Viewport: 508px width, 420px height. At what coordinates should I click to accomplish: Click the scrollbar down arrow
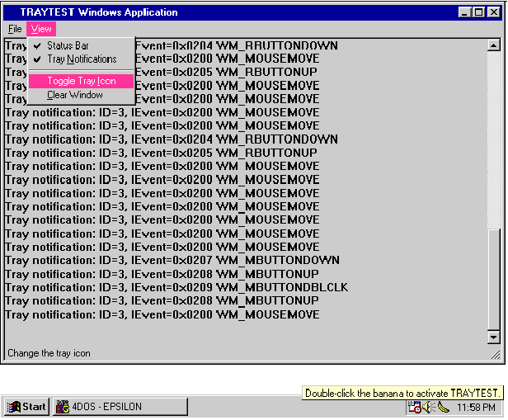click(x=493, y=337)
